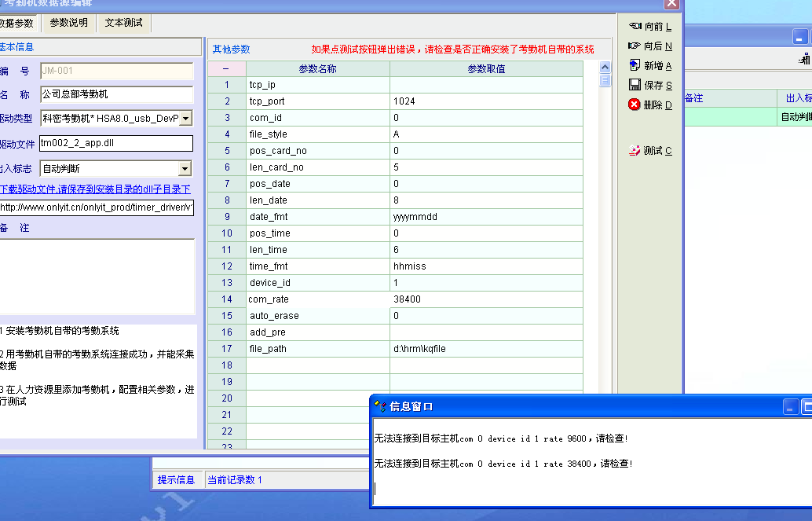Click the 向前 (previous record) hand icon

[x=635, y=27]
